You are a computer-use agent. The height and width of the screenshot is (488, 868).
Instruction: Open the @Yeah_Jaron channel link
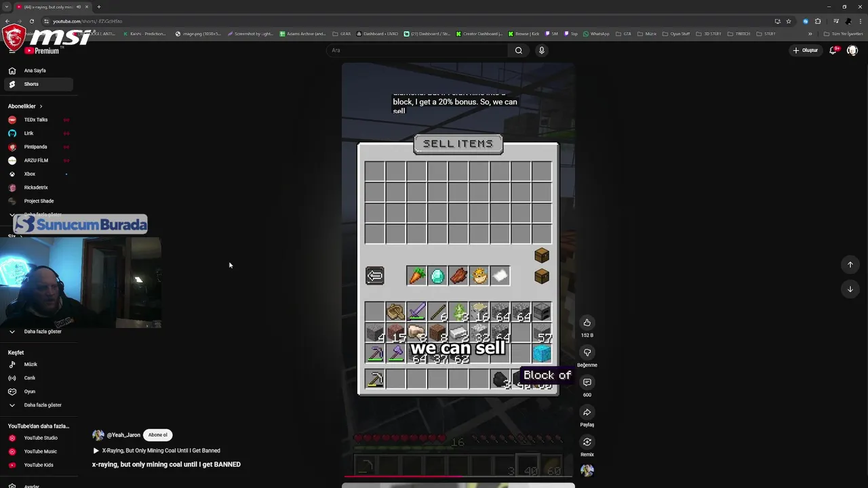click(x=123, y=435)
